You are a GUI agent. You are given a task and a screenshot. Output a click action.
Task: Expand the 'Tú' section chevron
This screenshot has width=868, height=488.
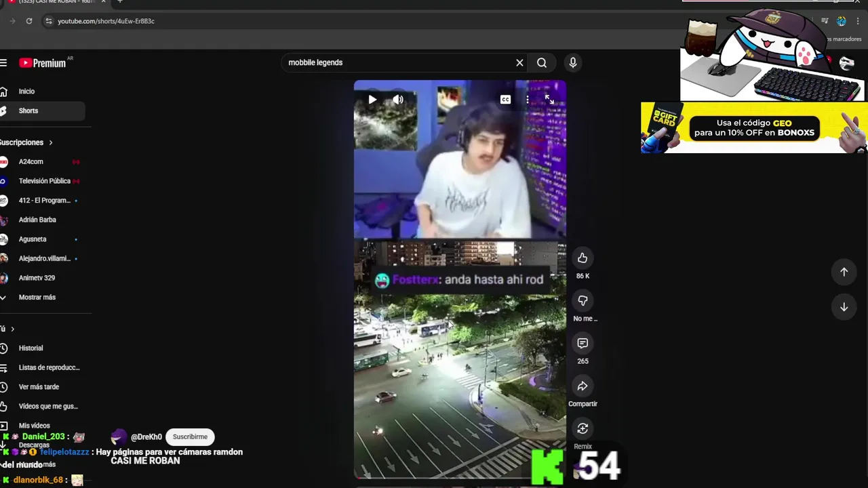(12, 329)
